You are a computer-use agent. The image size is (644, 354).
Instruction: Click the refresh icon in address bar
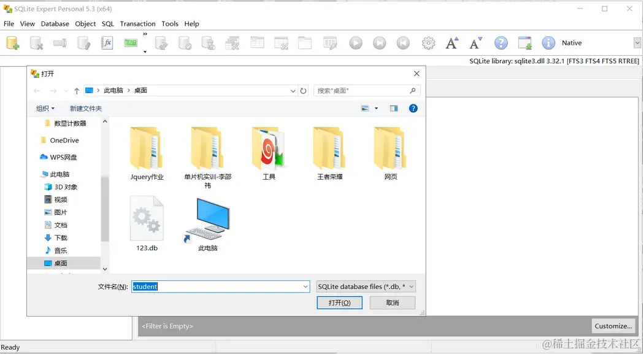303,91
